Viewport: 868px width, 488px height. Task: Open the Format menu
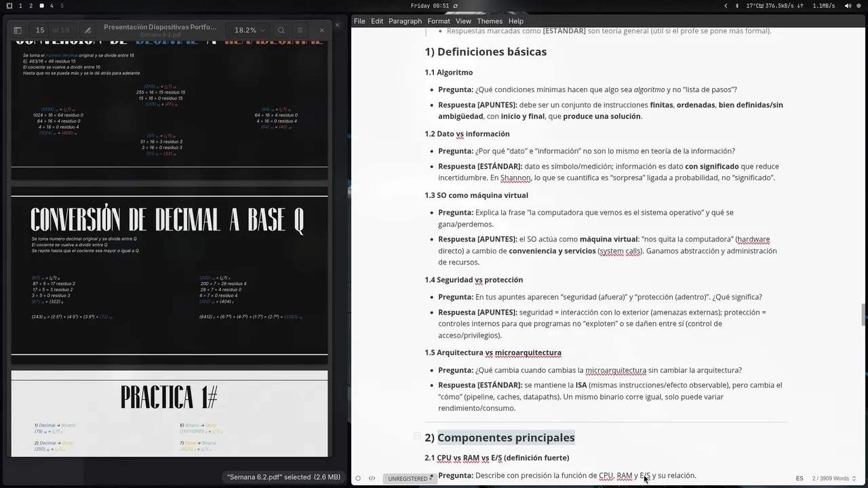pyautogui.click(x=439, y=21)
